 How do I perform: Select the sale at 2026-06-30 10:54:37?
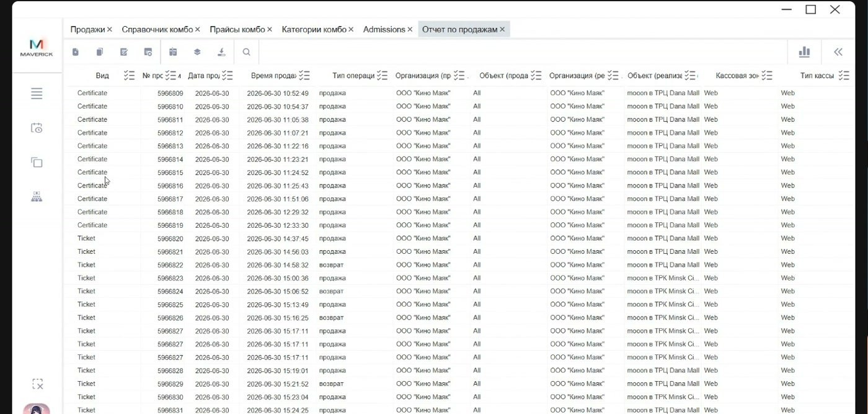click(x=277, y=107)
